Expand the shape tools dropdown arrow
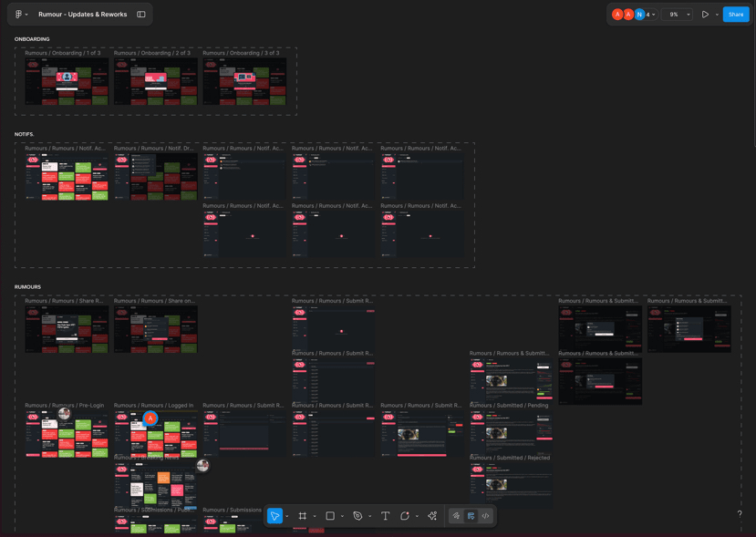The width and height of the screenshot is (756, 537). point(342,517)
